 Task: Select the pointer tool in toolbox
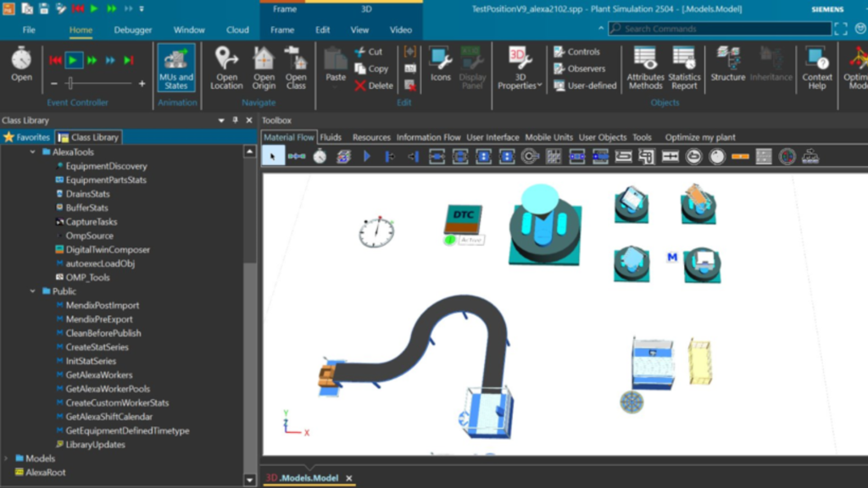tap(273, 157)
